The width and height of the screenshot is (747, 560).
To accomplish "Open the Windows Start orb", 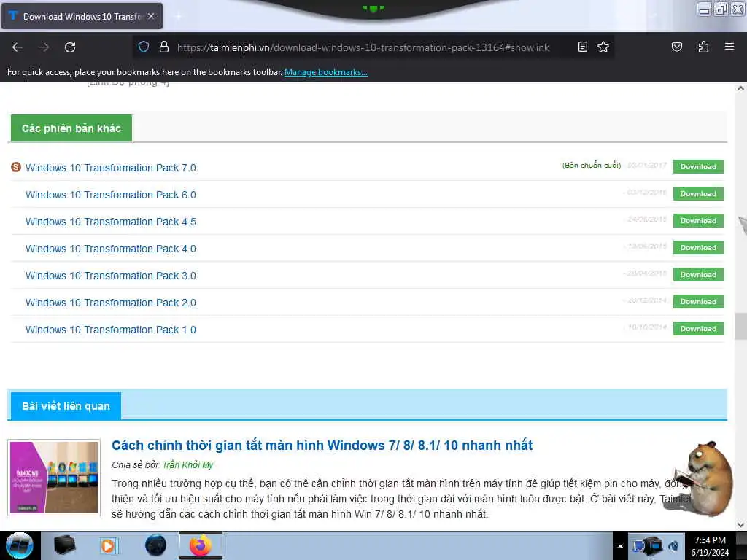I will click(x=20, y=545).
